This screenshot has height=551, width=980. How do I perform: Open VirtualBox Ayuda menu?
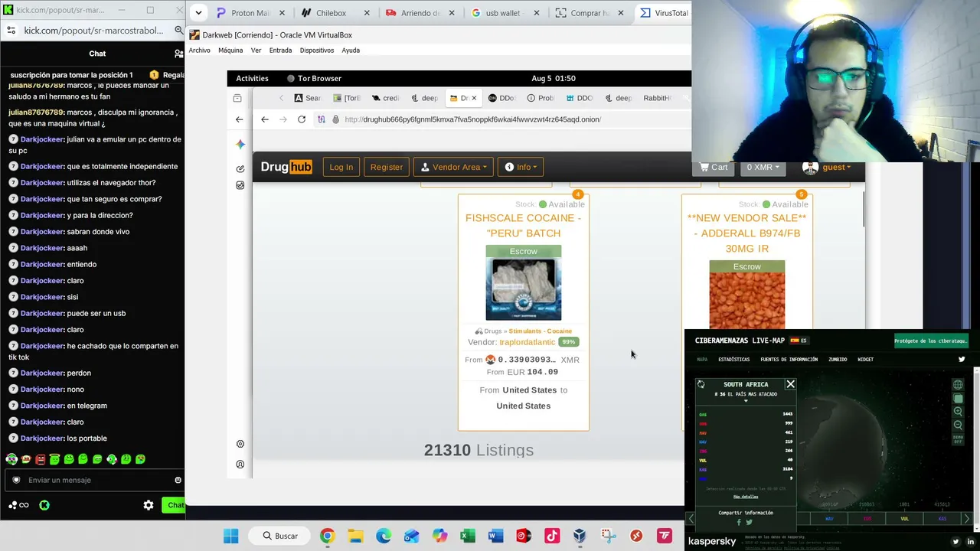tap(351, 51)
